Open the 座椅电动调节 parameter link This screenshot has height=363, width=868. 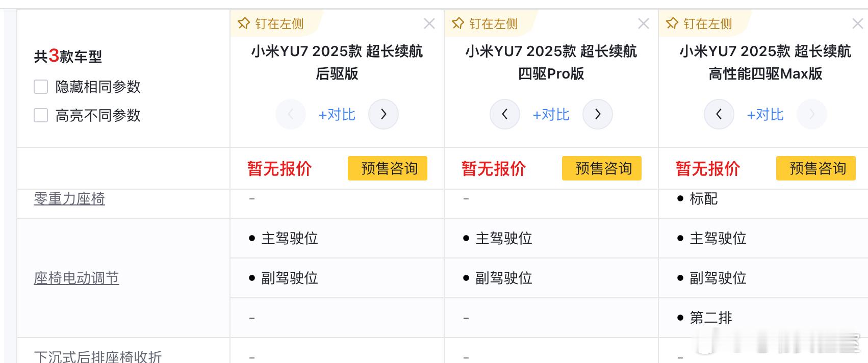76,278
